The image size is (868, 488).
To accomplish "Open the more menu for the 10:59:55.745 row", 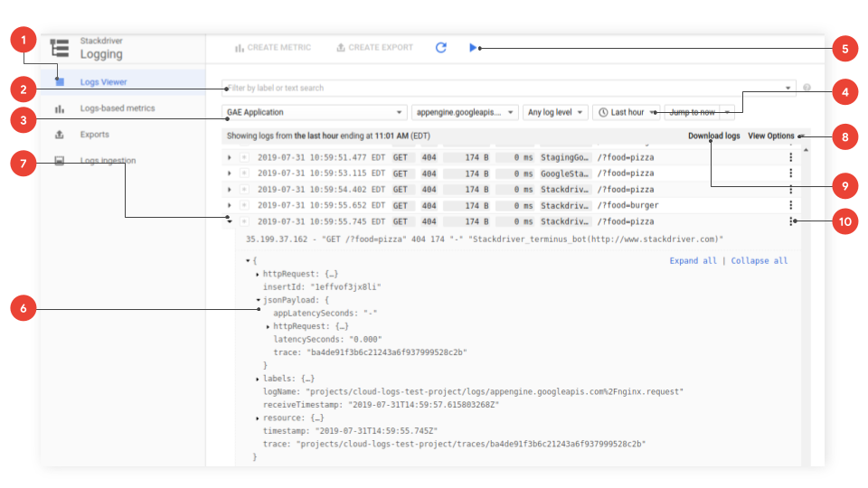I will [x=790, y=221].
